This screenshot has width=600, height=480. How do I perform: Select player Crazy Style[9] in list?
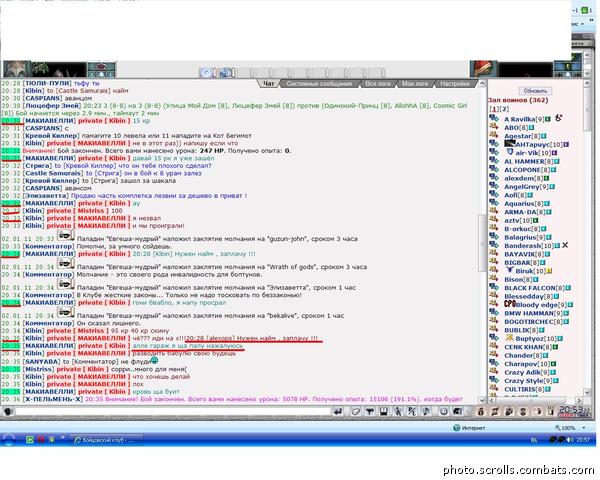527,380
